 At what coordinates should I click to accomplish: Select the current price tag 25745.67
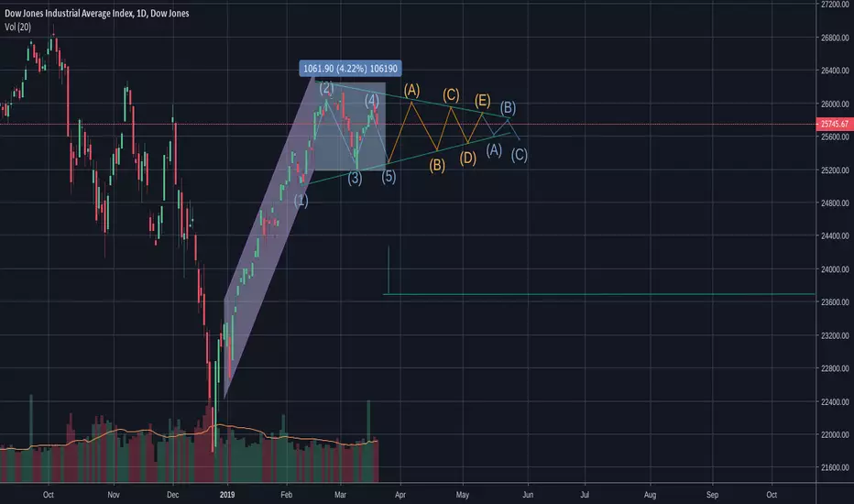[835, 125]
